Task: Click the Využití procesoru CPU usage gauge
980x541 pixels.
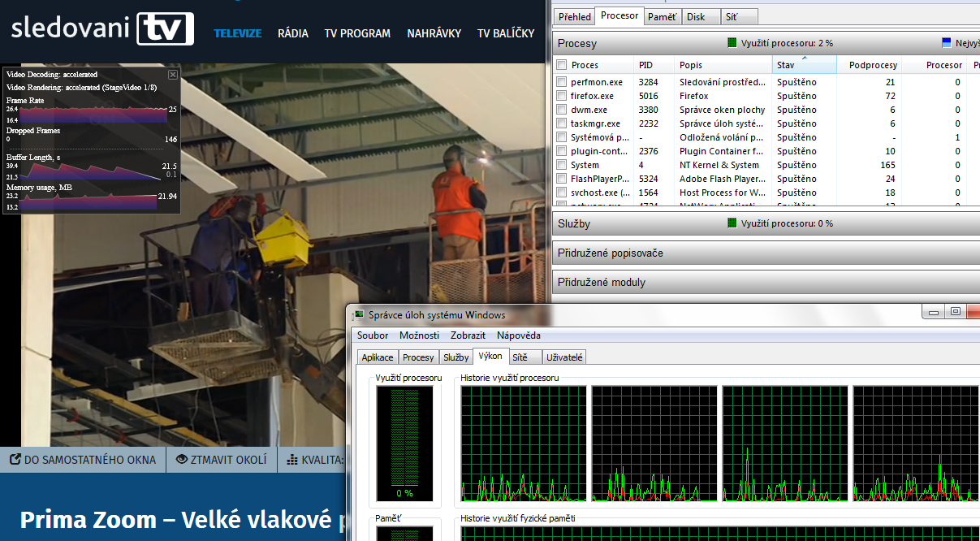Action: coord(404,444)
